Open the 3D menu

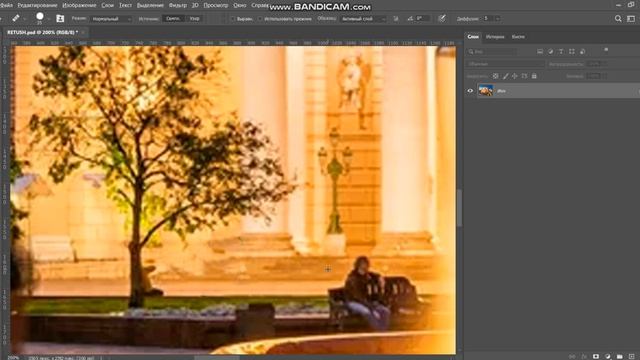coord(195,5)
